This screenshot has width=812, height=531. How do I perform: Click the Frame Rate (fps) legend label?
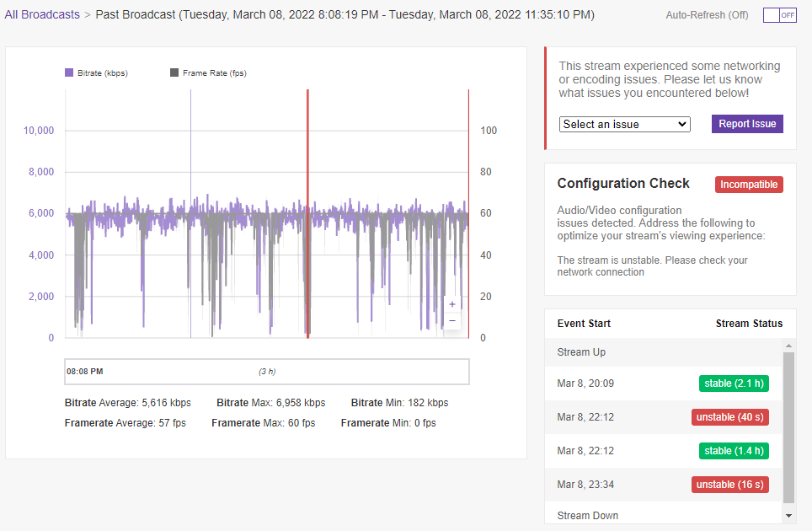pyautogui.click(x=215, y=73)
